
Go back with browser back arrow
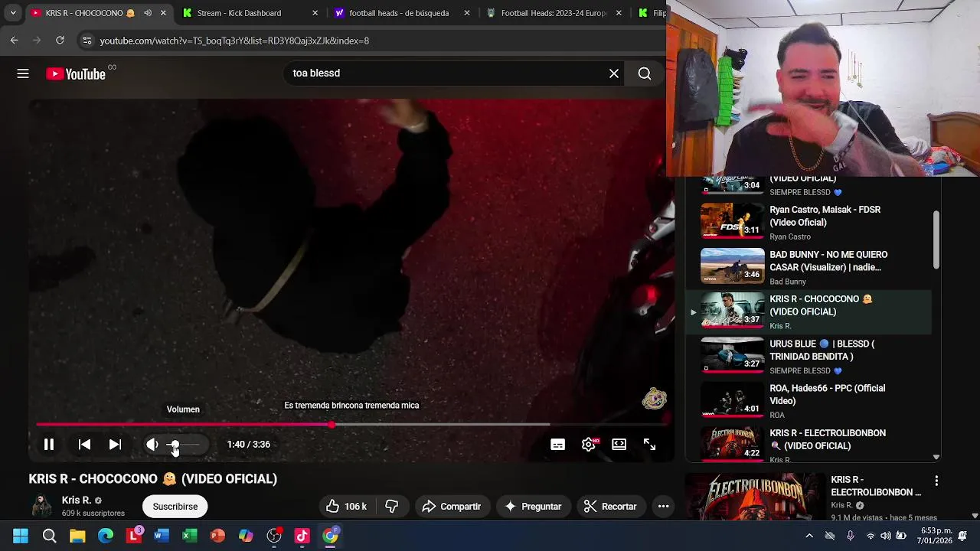(x=14, y=40)
